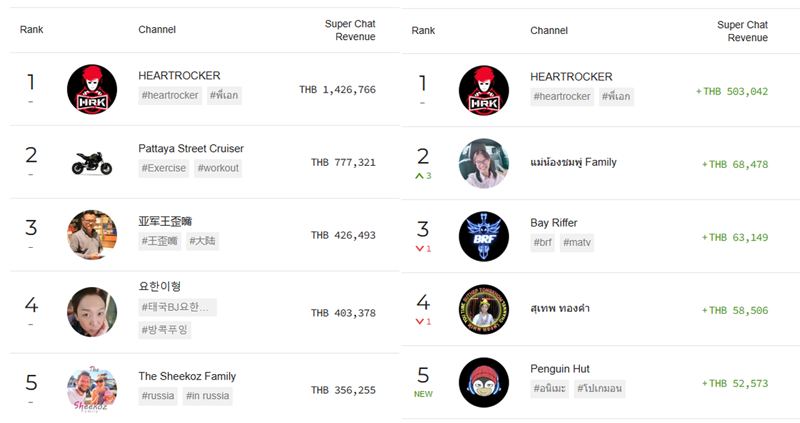Click the Penguin Hut penguin avatar
The height and width of the screenshot is (423, 800).
pos(484,383)
